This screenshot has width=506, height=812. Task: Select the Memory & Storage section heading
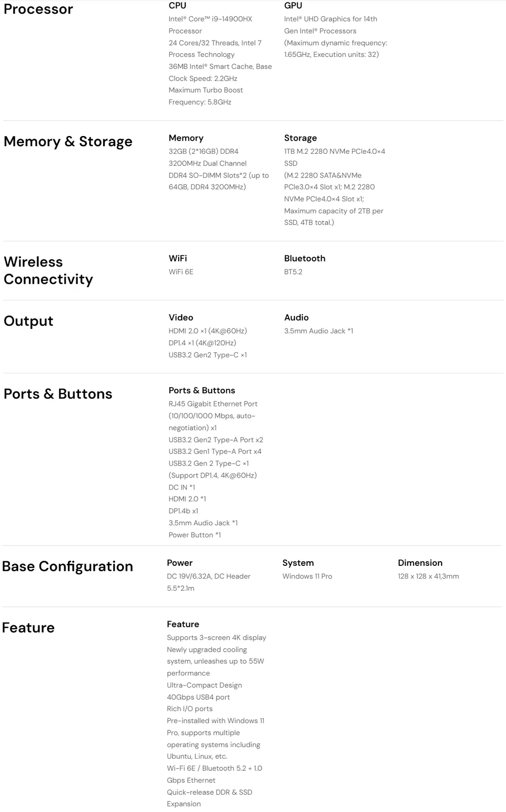(x=68, y=142)
